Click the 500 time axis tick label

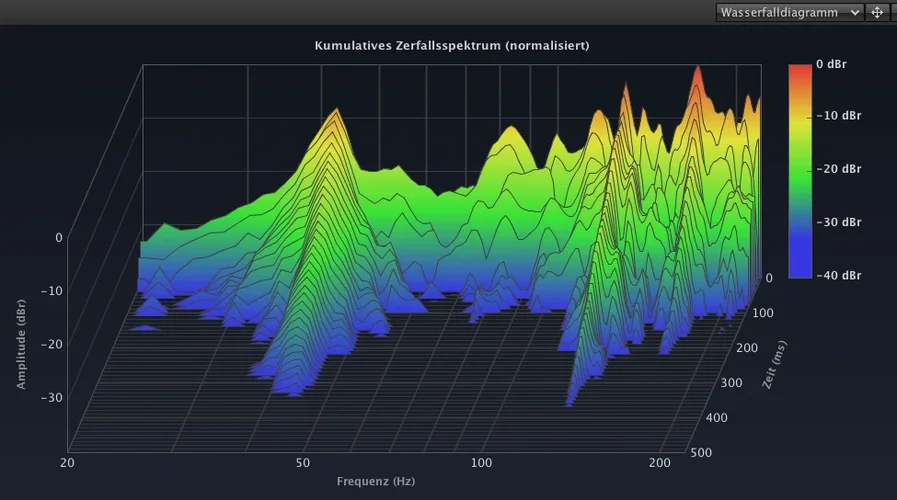(701, 453)
